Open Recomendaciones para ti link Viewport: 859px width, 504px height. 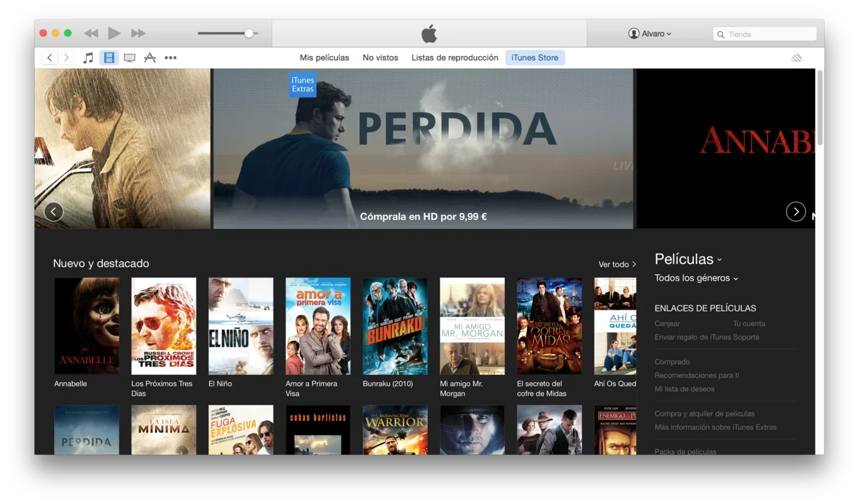(697, 375)
